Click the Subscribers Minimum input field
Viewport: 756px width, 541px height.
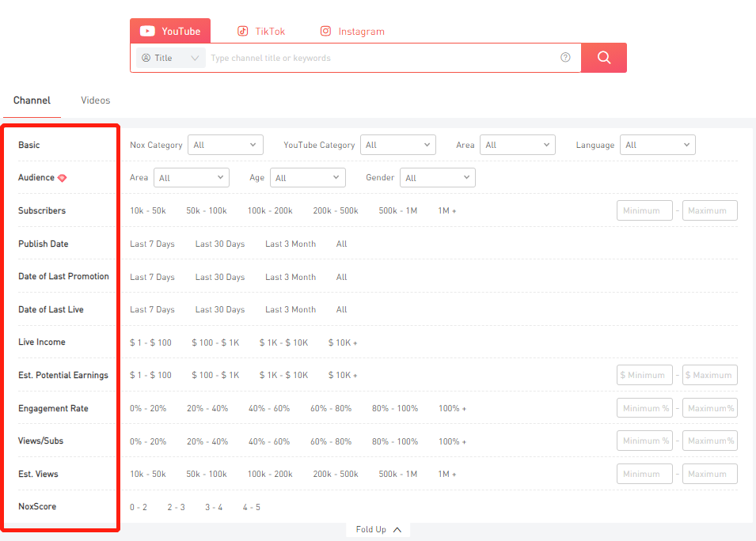(644, 211)
